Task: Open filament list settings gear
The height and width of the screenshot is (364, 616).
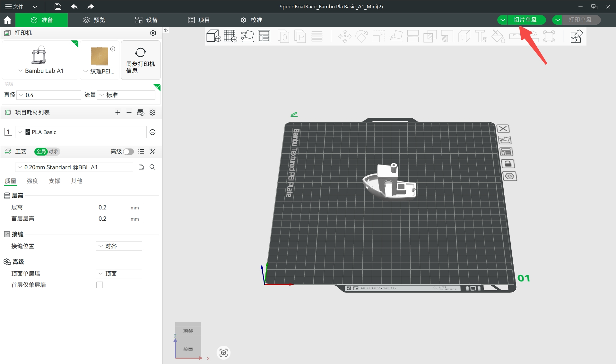Action: click(x=153, y=113)
